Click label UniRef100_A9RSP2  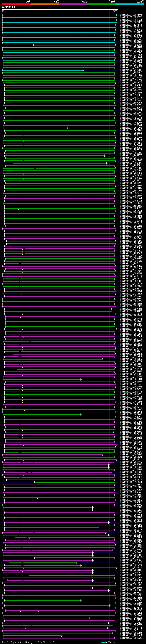[131, 163]
